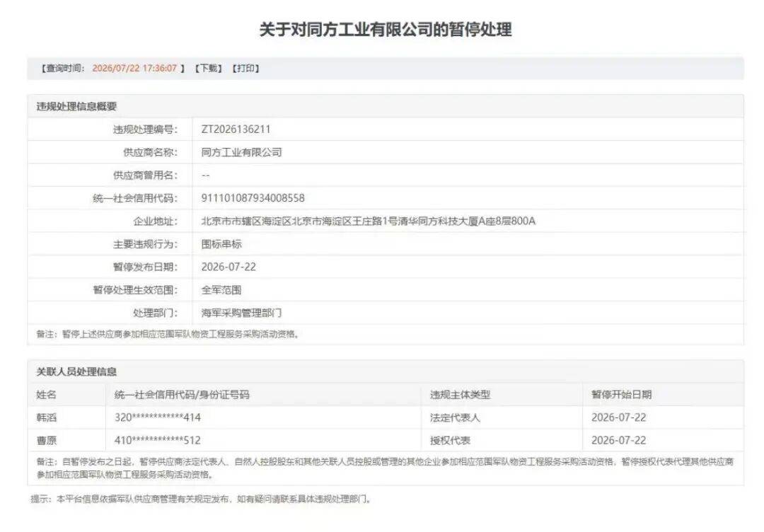Click the 暂停开始日期 column header
The image size is (764, 532).
(621, 395)
